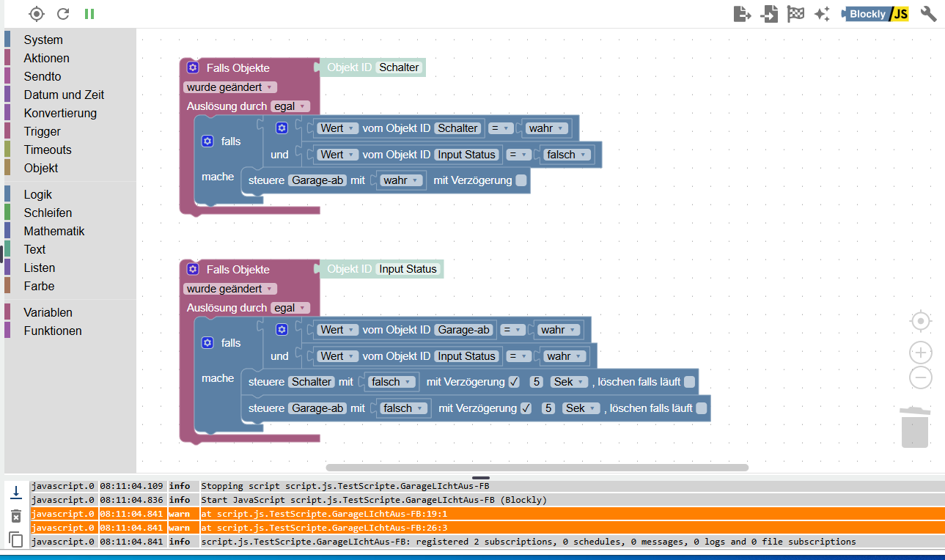Copy the log with the copy icon
945x560 pixels.
tap(15, 539)
